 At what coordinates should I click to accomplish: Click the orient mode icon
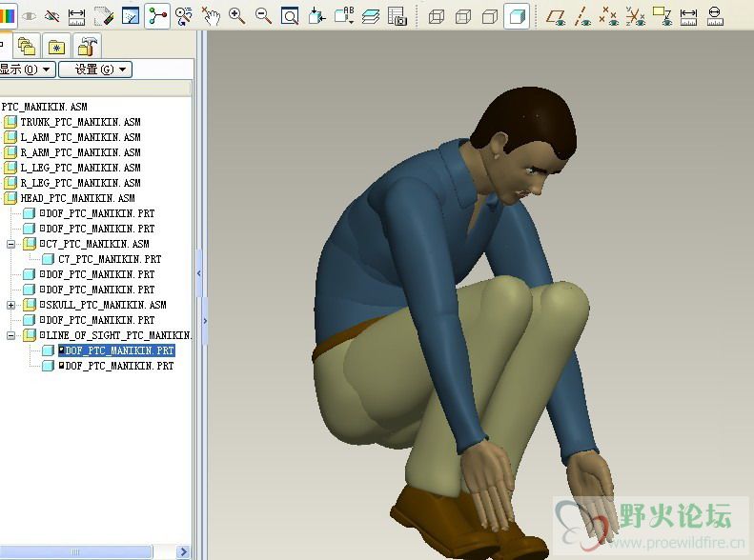click(x=184, y=16)
